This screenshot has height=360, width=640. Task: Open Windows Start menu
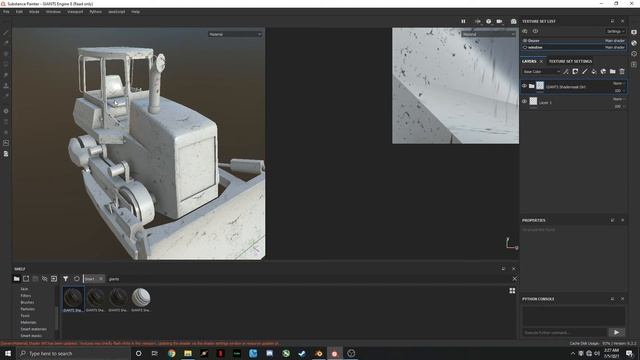[x=8, y=353]
